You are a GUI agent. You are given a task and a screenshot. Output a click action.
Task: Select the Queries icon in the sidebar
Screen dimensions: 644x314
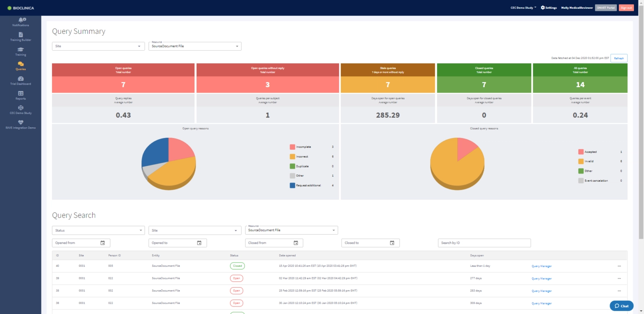(x=21, y=66)
